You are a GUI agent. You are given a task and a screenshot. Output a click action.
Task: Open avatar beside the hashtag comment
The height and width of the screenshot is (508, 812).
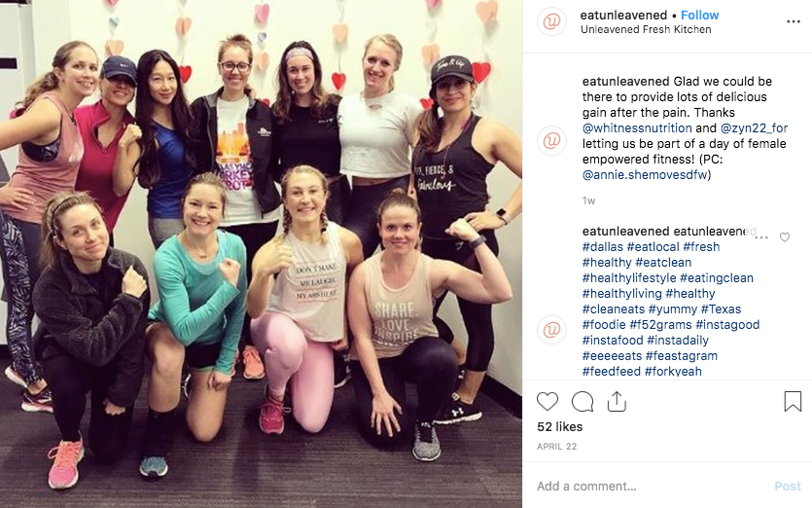551,330
